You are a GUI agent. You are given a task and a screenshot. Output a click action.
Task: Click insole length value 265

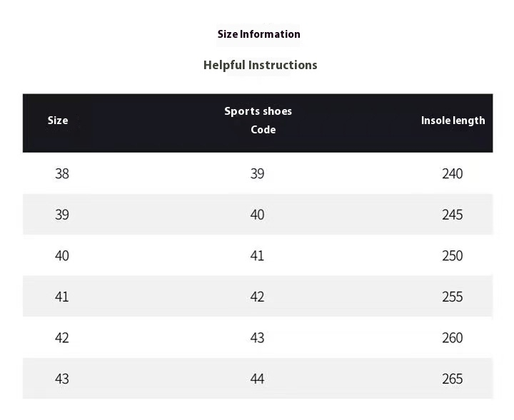pos(453,379)
